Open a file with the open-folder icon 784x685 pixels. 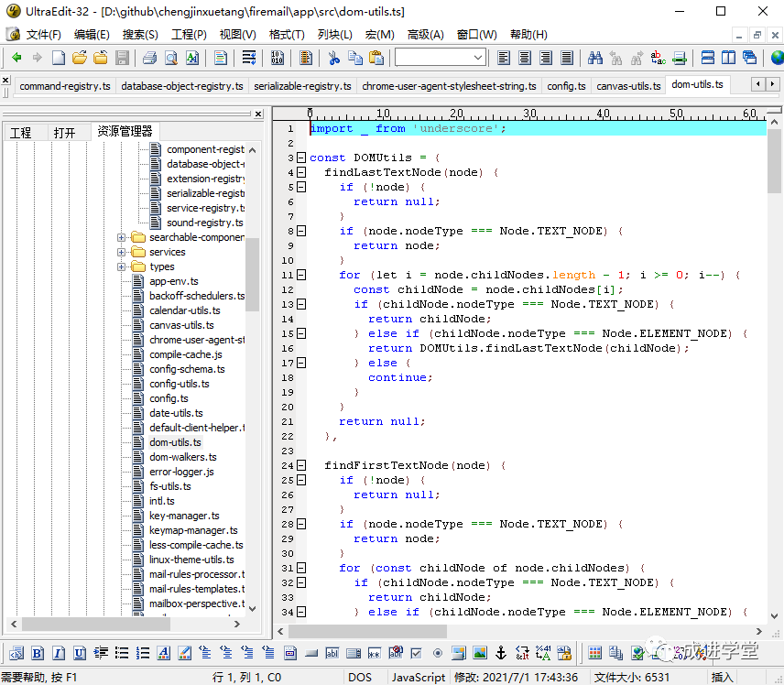[x=80, y=58]
